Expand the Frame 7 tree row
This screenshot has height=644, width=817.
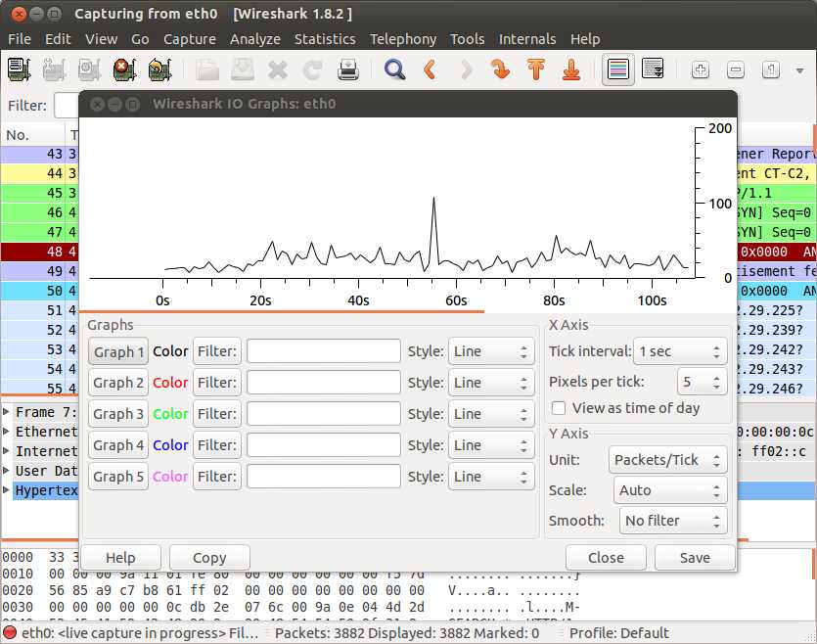click(6, 412)
